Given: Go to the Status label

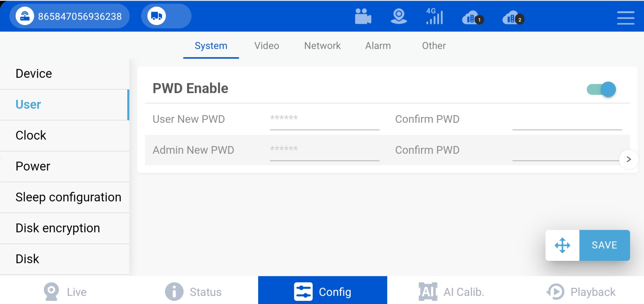Looking at the screenshot, I should coord(205,292).
